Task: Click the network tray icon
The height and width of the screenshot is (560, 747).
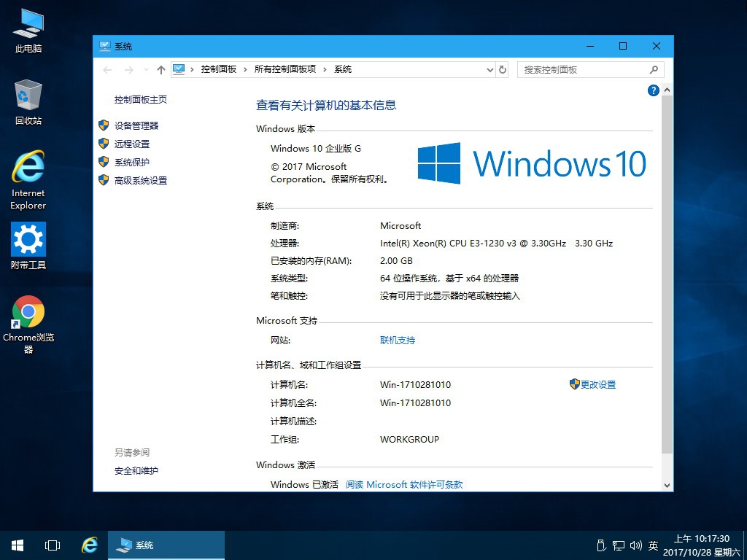Action: pos(619,545)
